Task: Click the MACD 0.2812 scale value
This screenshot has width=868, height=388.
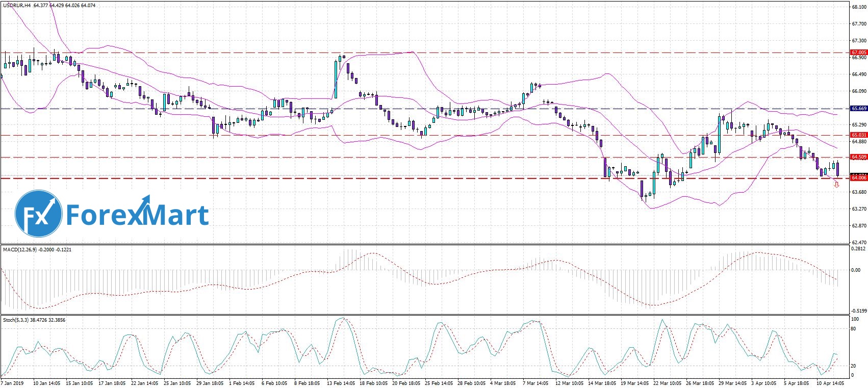Action: [859, 249]
